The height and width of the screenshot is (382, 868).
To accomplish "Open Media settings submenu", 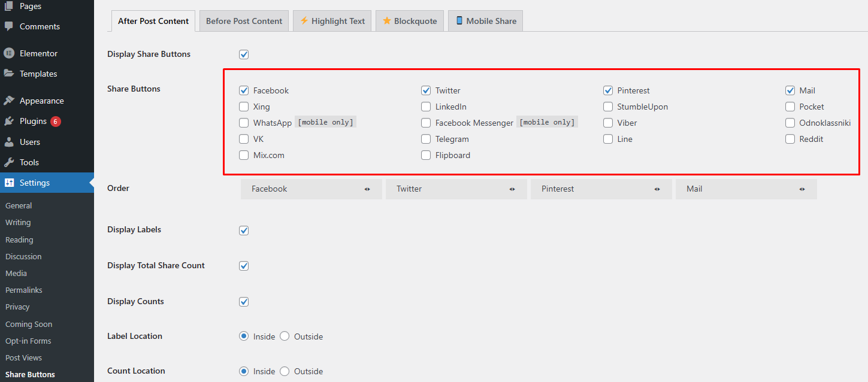I will (16, 273).
